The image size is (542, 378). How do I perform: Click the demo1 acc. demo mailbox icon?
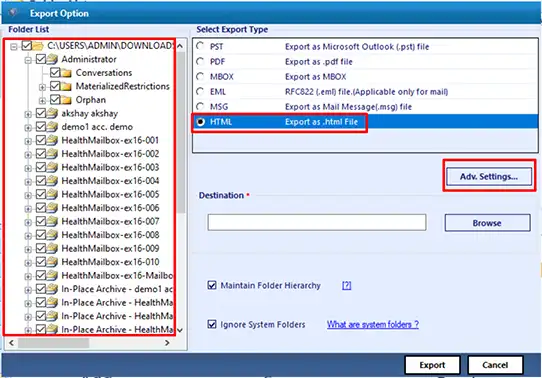point(52,127)
